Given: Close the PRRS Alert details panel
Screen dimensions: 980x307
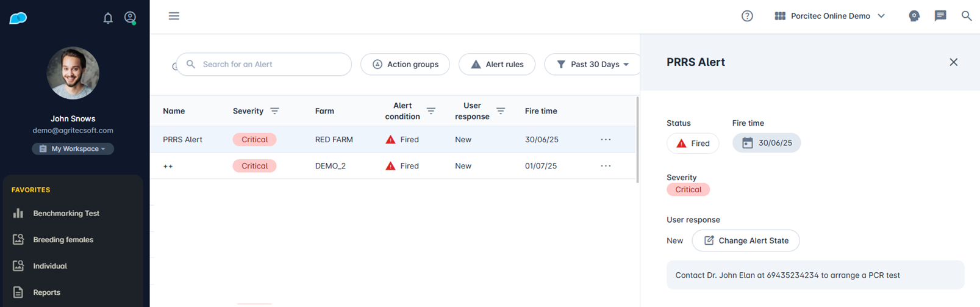Looking at the screenshot, I should (954, 62).
